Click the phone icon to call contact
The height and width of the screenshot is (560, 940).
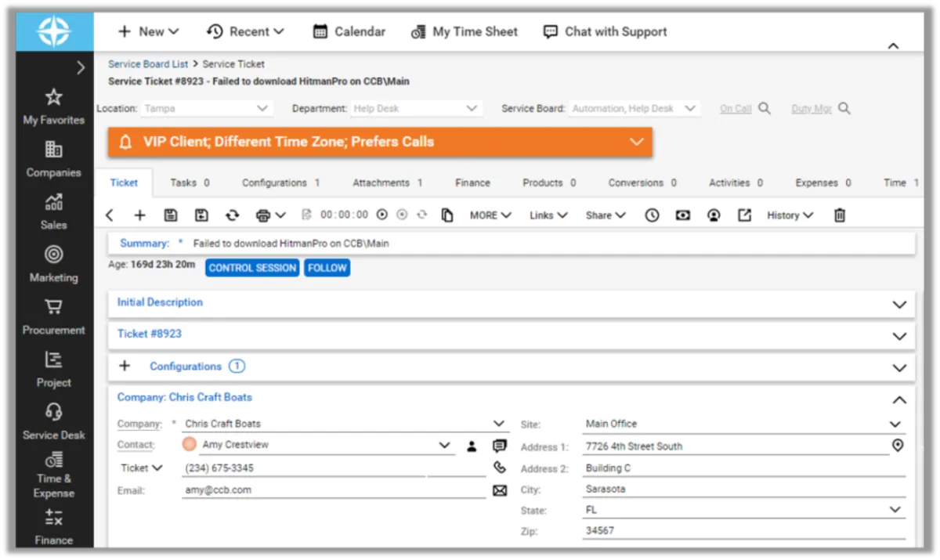500,468
